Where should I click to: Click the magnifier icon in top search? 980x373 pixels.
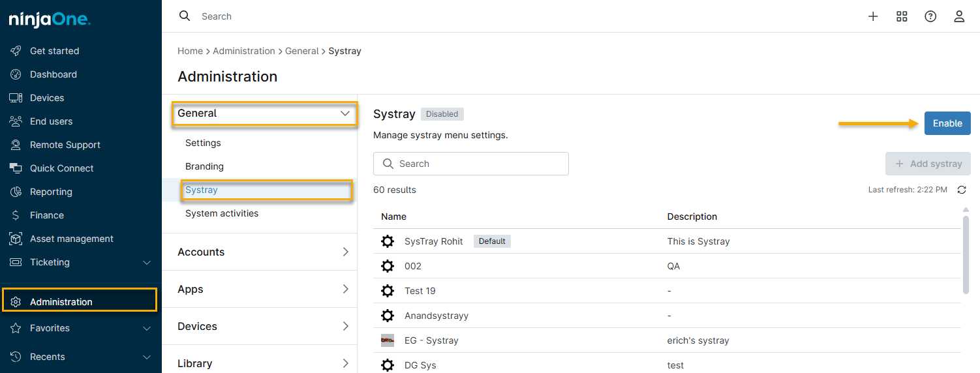185,16
